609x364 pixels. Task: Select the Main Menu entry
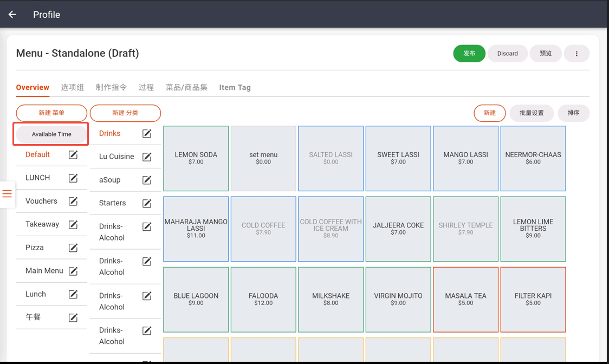[x=44, y=271]
